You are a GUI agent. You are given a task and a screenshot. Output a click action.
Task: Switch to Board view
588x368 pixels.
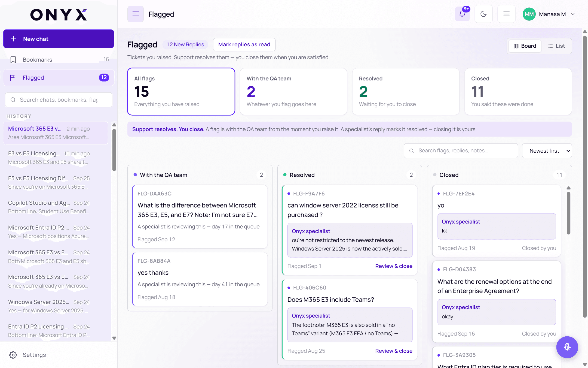click(x=525, y=46)
